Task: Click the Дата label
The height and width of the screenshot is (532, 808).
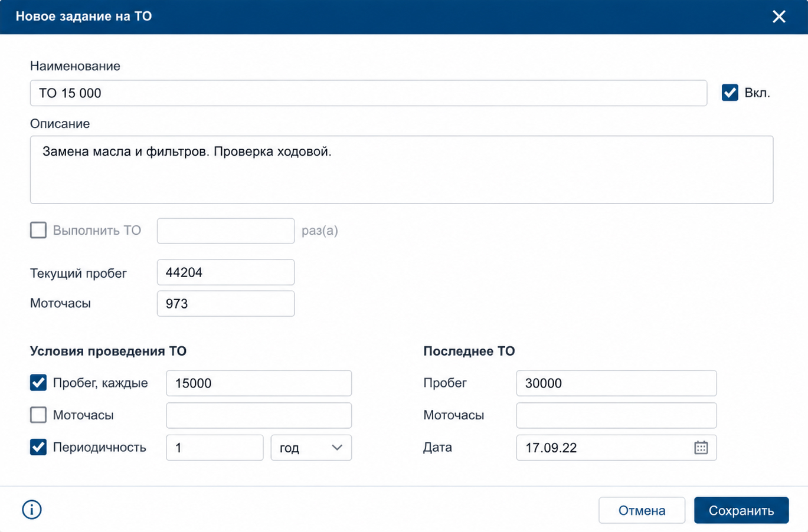Action: [x=437, y=447]
